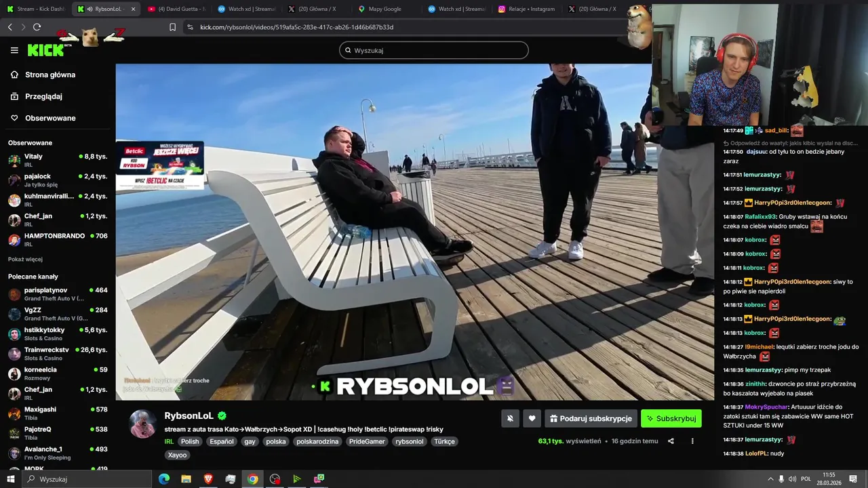Viewport: 868px width, 488px height.
Task: Select the polska tag
Action: click(x=276, y=441)
